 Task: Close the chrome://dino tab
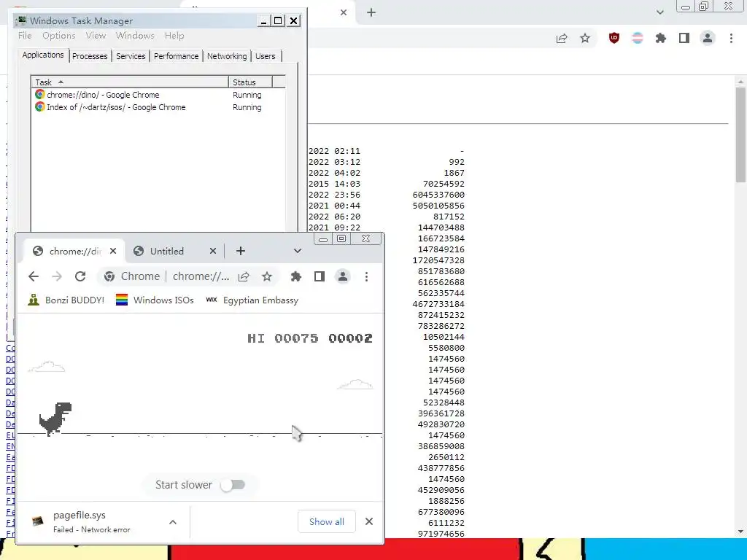113,251
